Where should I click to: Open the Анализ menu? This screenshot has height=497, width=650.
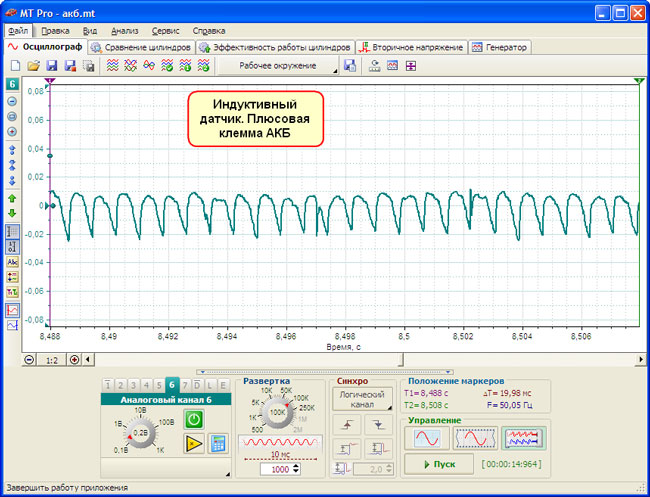coord(125,31)
